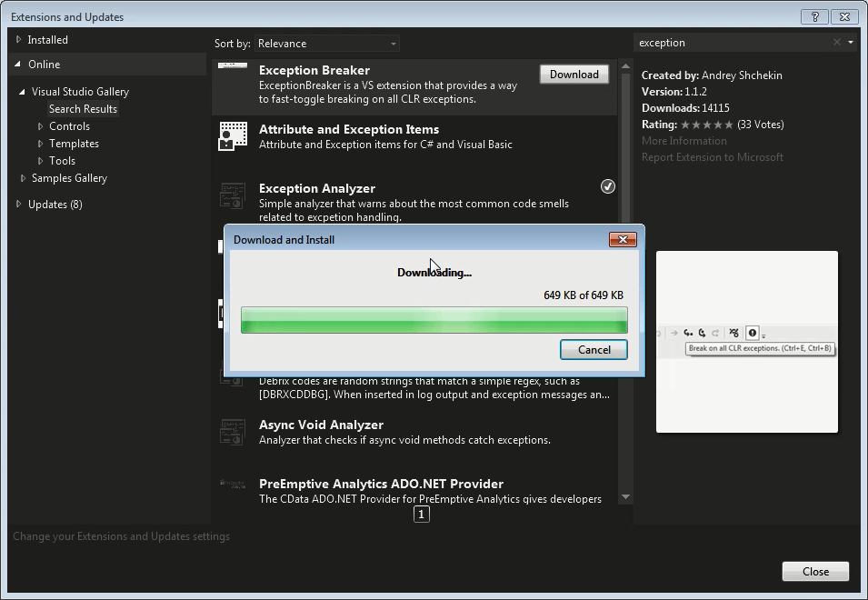Select Search Results in the tree

tap(83, 109)
